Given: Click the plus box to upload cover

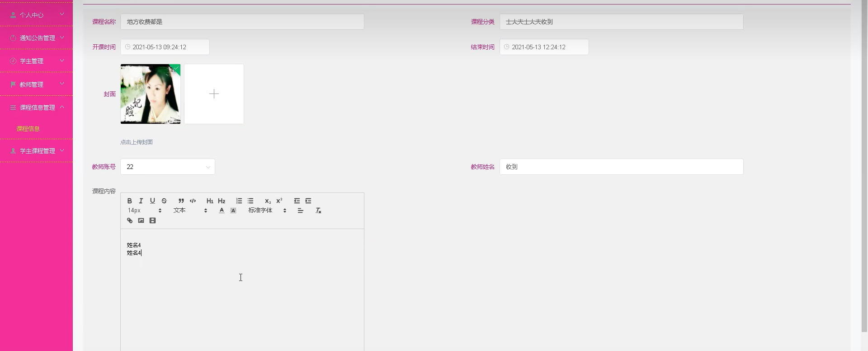Looking at the screenshot, I should pos(214,94).
